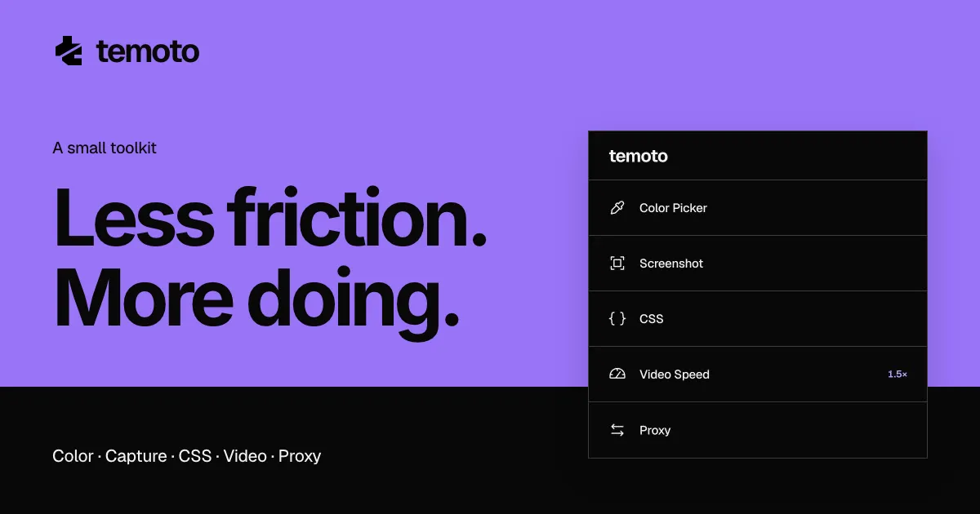Screen dimensions: 980x514
Task: Click the CSS curly braces icon
Action: click(x=617, y=319)
